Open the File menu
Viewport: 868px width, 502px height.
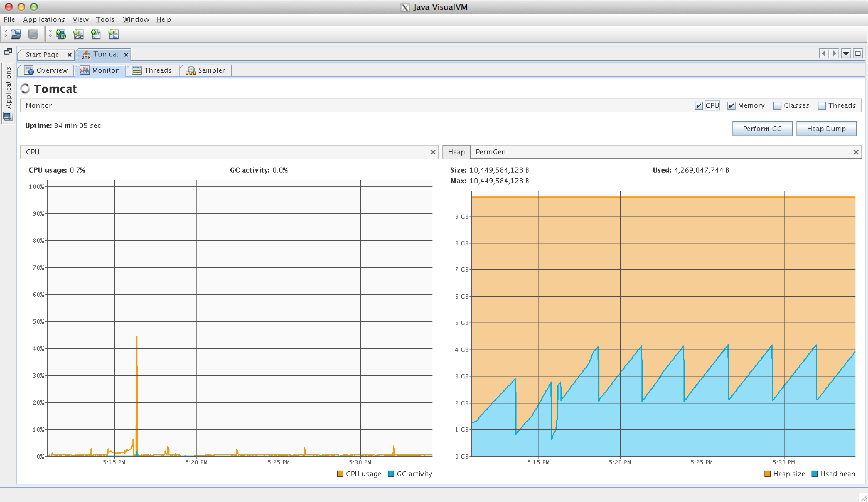(x=9, y=20)
